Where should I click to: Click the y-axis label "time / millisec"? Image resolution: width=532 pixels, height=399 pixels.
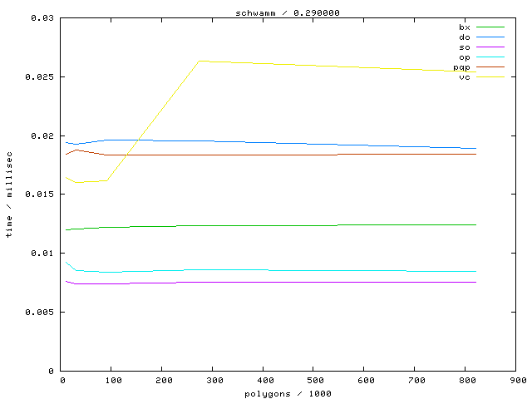(x=9, y=195)
